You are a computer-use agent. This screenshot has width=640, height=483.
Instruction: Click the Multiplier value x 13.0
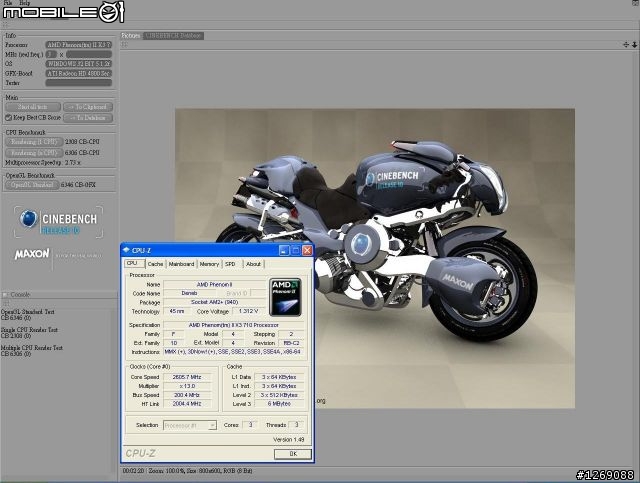187,386
